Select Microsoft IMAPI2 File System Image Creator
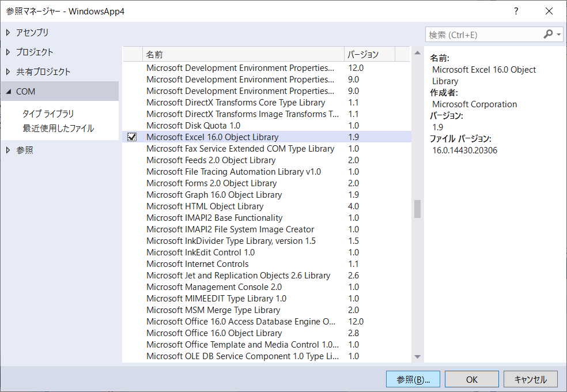The image size is (567, 392). (x=267, y=229)
